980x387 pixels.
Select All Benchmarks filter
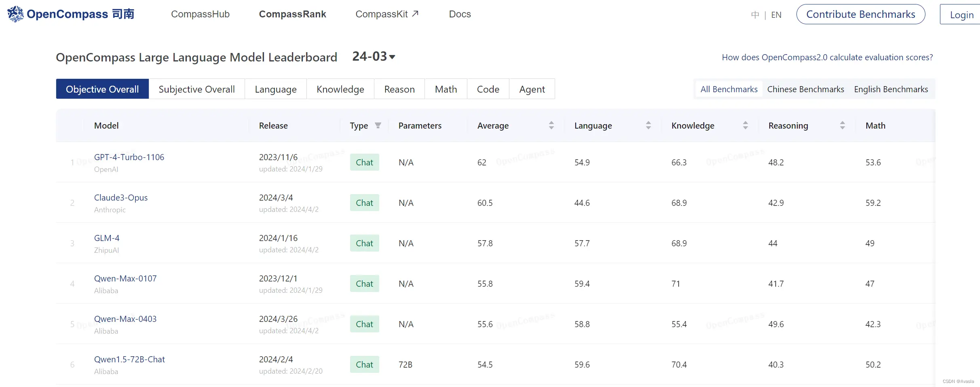pos(729,89)
